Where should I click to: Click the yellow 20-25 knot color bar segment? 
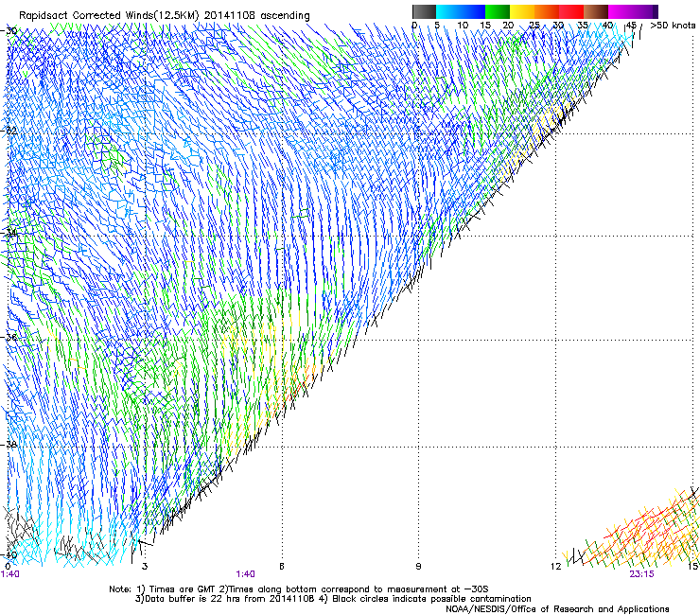tap(522, 11)
